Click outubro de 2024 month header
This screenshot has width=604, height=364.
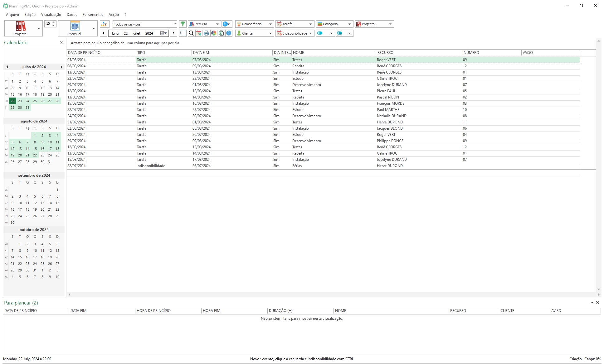34,230
